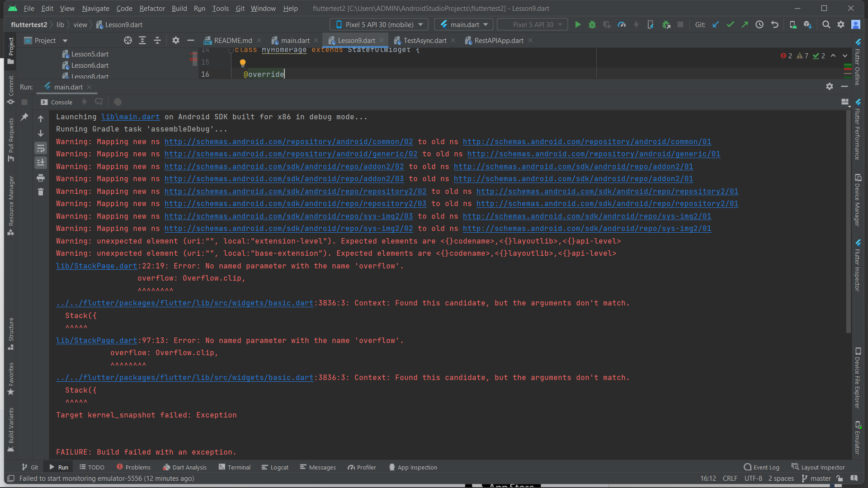Click the print icon in console toolbar
The width and height of the screenshot is (868, 488).
coord(41,178)
